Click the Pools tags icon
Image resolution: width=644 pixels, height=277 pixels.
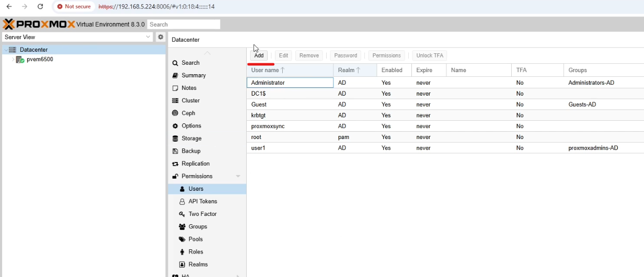pyautogui.click(x=182, y=239)
